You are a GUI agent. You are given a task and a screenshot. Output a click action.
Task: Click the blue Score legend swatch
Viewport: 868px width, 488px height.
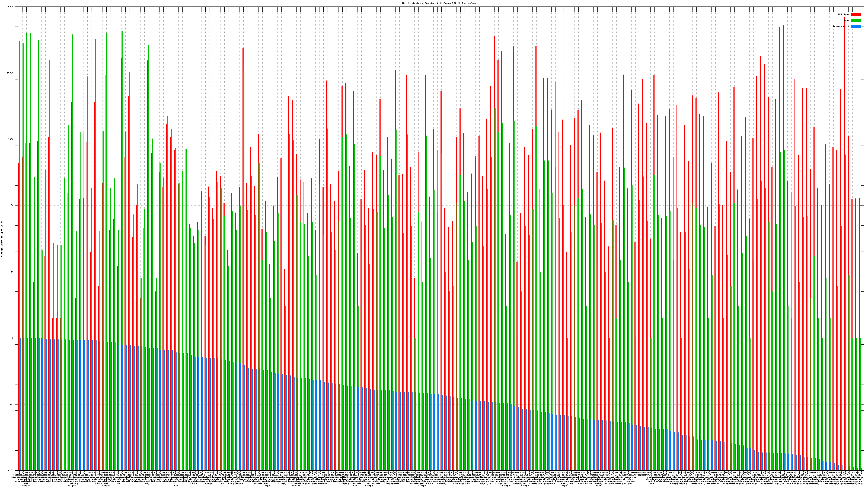pos(856,26)
